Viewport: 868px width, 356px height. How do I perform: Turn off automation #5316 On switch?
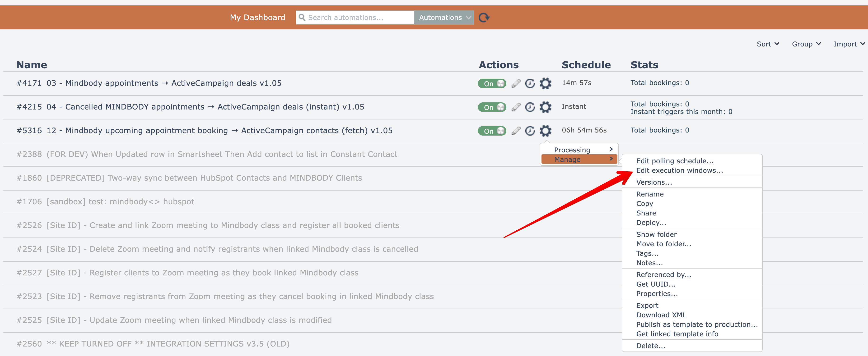[x=492, y=131]
